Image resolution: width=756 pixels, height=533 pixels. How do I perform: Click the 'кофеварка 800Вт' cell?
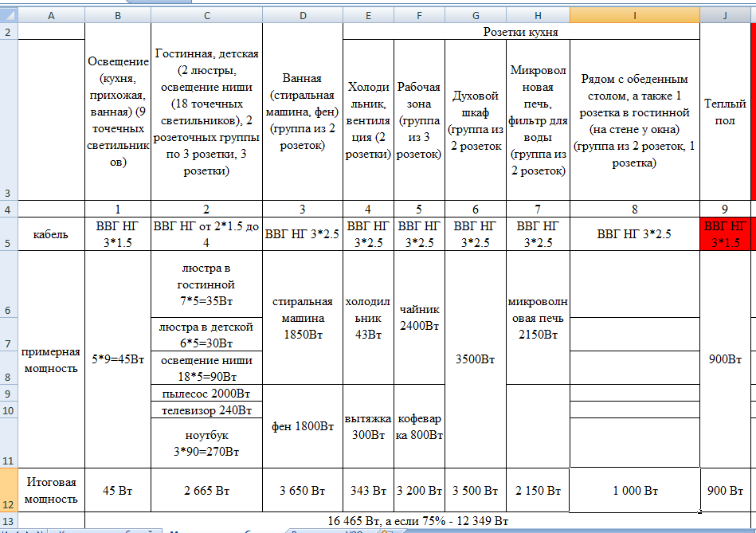coord(419,426)
